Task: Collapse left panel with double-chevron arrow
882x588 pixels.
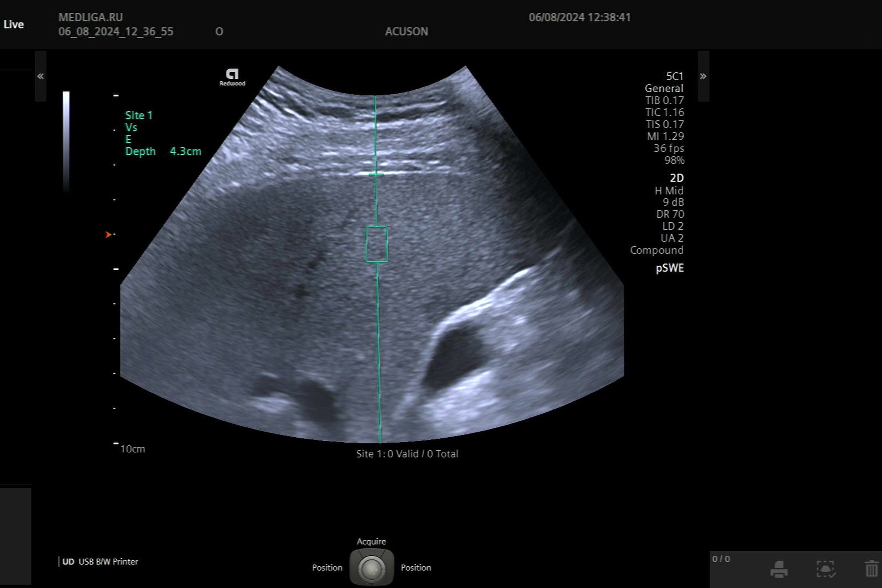Action: (40, 76)
